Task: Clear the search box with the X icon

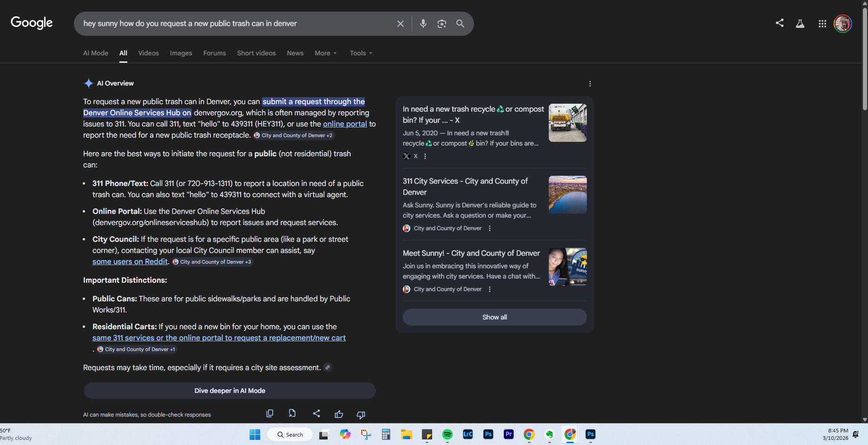Action: pos(400,24)
